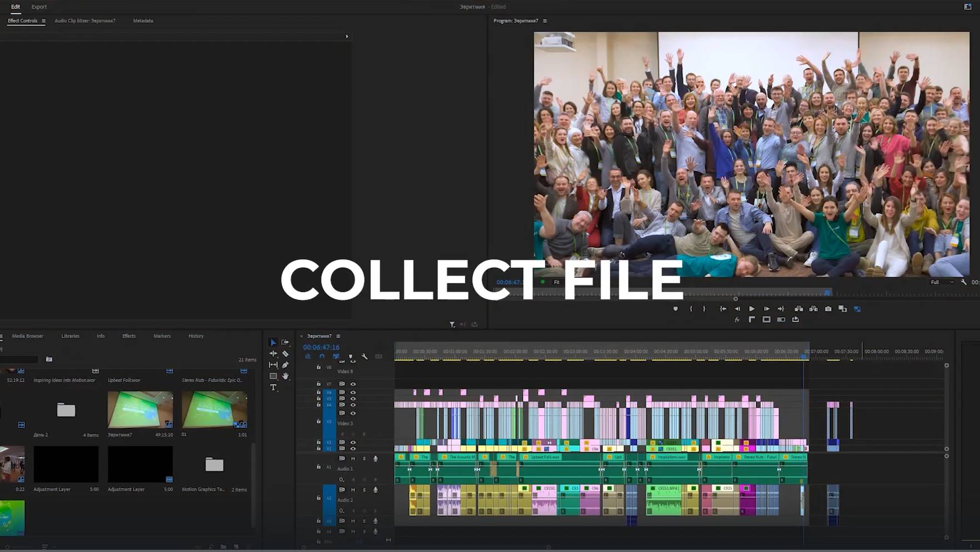Click the Comparison View button
This screenshot has height=552, width=980.
point(843,309)
